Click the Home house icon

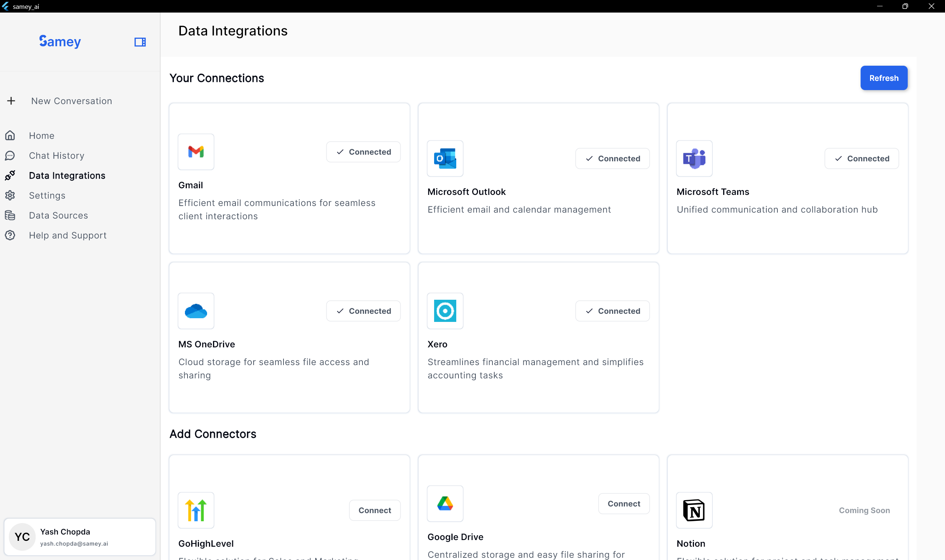10,135
